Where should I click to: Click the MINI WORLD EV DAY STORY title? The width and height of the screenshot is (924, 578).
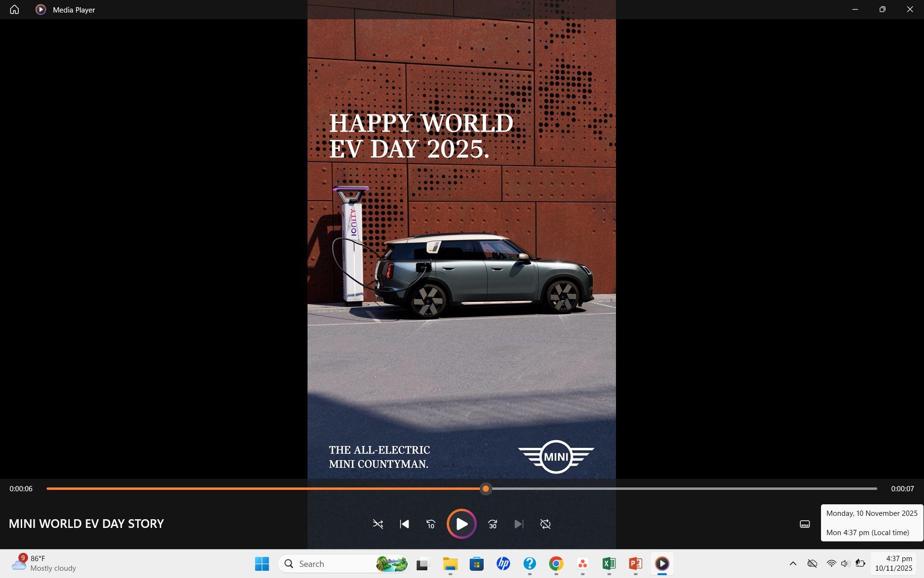click(x=86, y=524)
